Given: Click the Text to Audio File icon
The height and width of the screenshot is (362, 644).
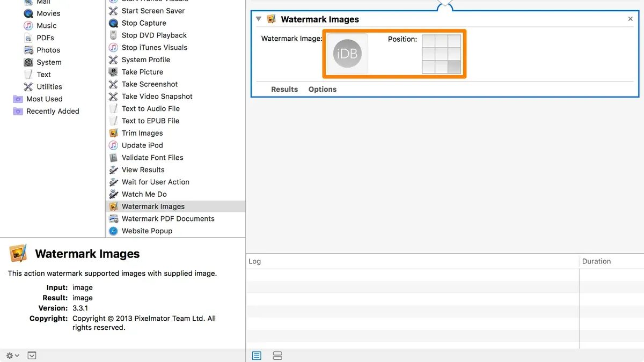Looking at the screenshot, I should coord(113,109).
